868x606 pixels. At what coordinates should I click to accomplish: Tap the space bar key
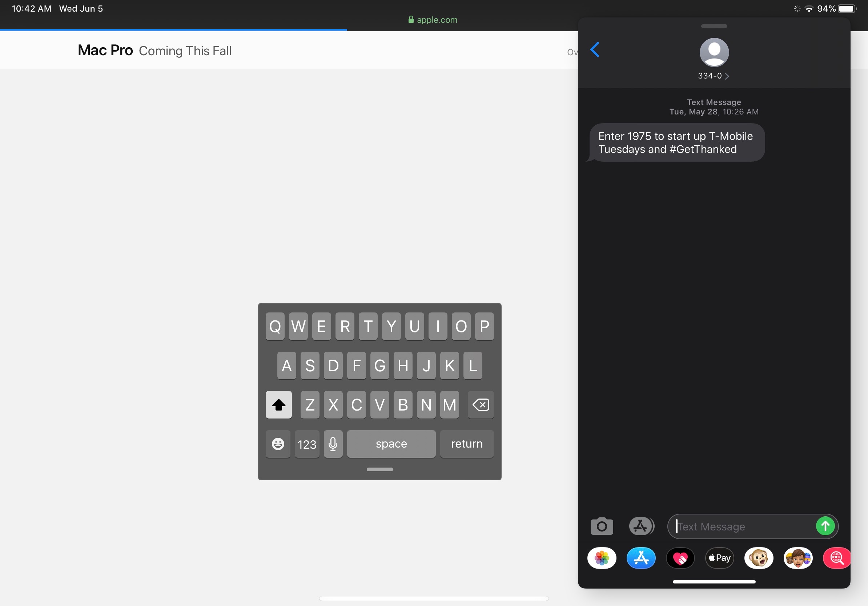[x=391, y=444]
